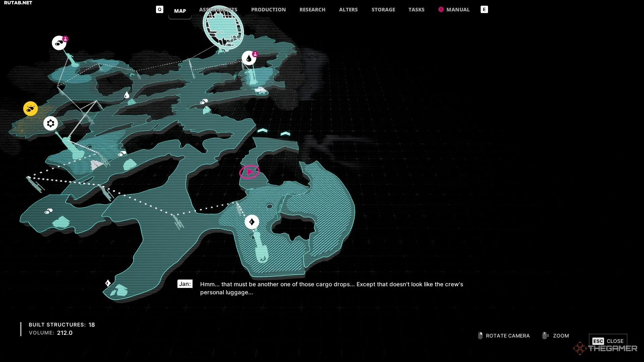This screenshot has width=644, height=362.
Task: Click the subtitle about cargo drops
Action: tap(331, 288)
